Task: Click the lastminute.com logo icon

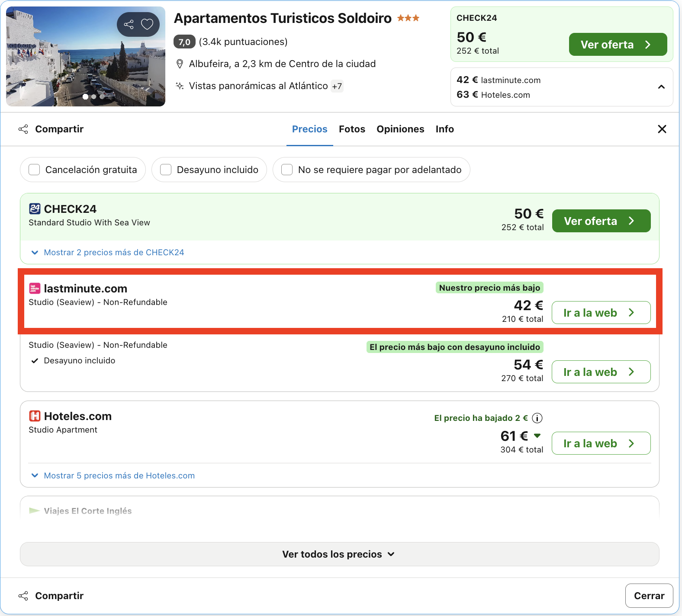Action: click(35, 289)
